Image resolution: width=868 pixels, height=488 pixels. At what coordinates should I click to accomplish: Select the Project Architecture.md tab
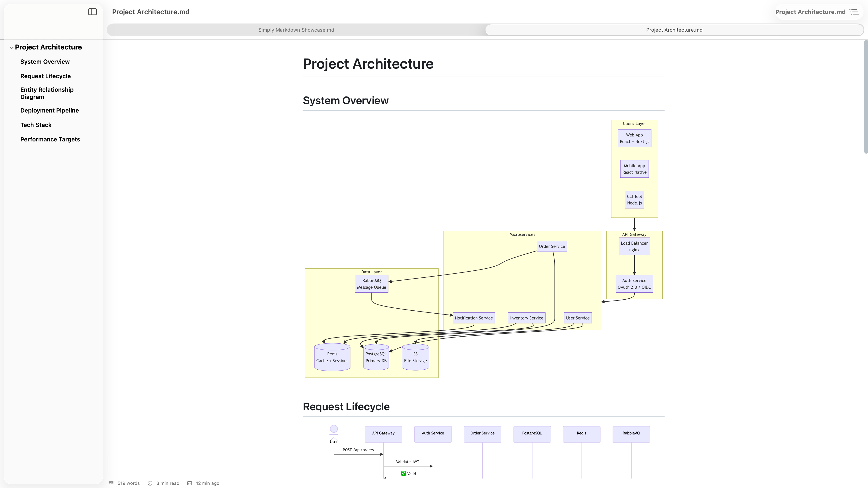click(x=674, y=30)
